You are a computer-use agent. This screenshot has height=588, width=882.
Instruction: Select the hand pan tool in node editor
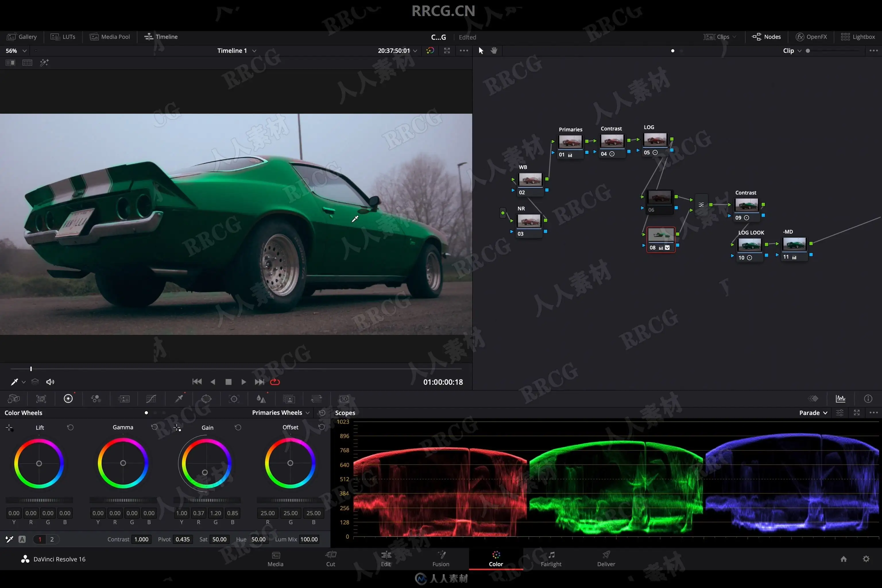click(x=494, y=51)
